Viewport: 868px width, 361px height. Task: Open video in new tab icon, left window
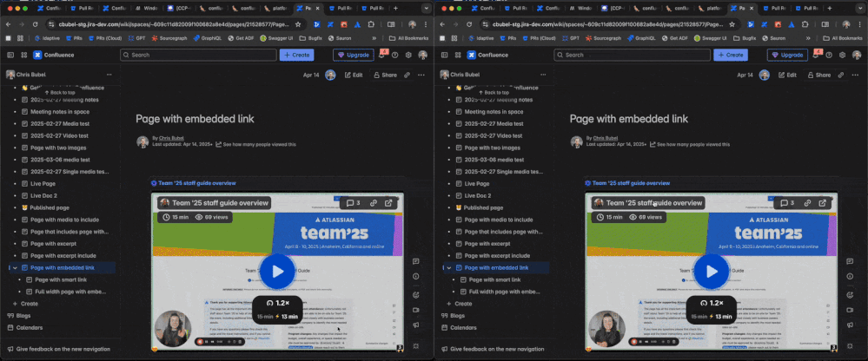tap(388, 203)
